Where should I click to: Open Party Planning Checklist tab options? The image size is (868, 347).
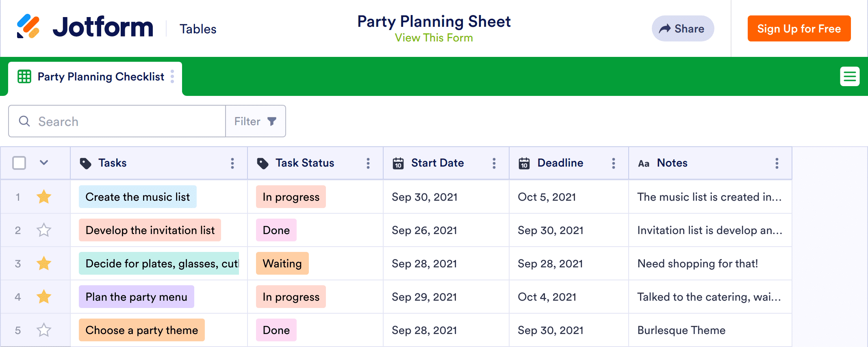172,76
